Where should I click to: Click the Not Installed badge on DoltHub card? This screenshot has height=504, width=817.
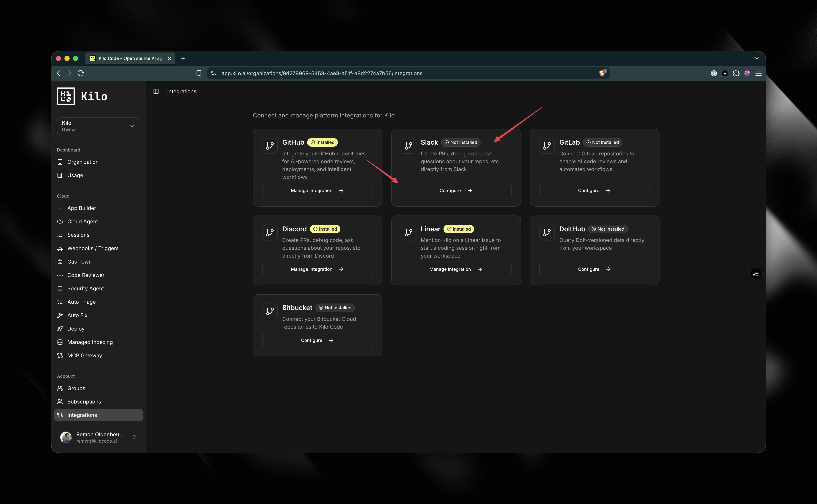(608, 229)
